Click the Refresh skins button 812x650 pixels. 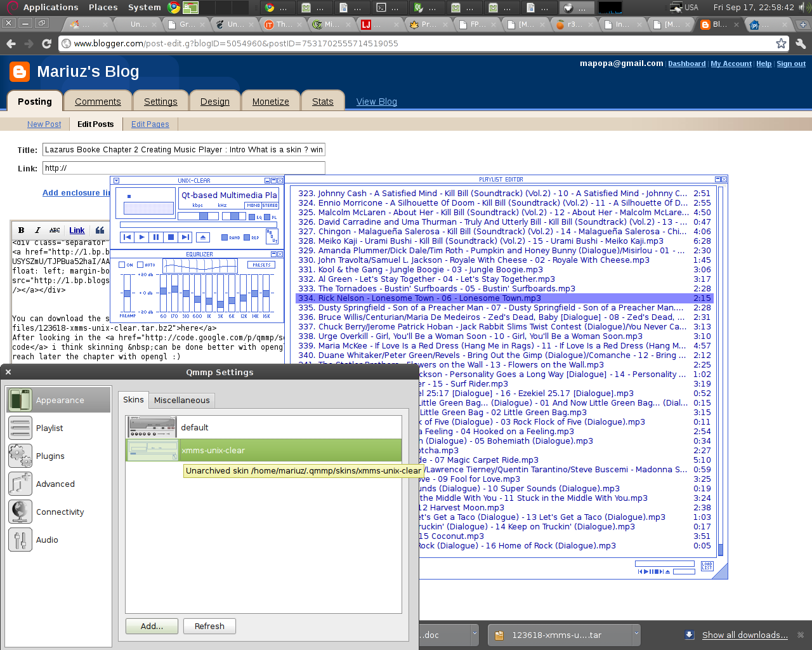pyautogui.click(x=209, y=626)
